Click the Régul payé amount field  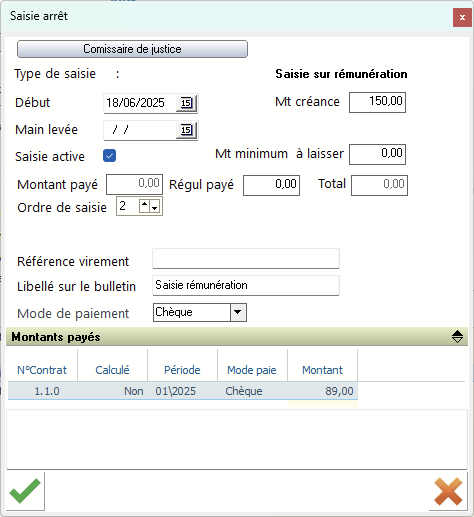(x=271, y=185)
